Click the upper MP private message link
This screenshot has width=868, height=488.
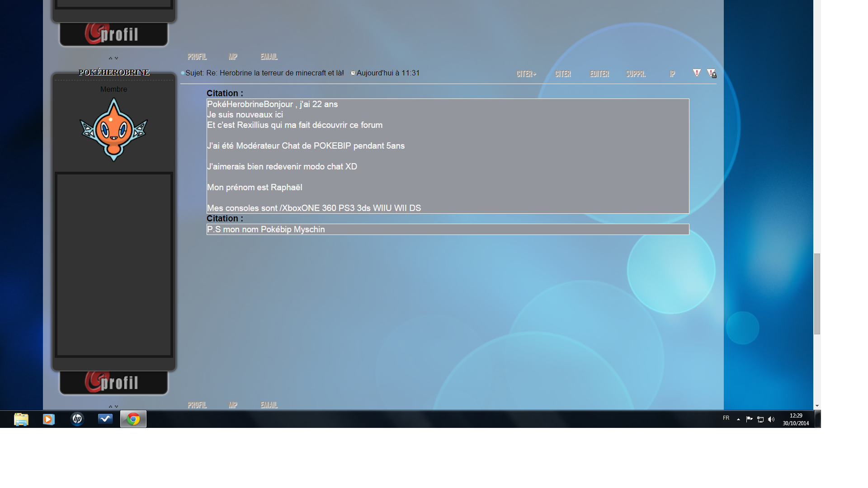point(233,57)
